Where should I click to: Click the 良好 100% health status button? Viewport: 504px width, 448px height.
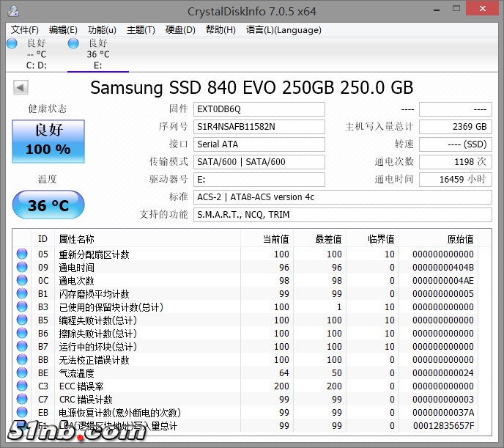(48, 139)
